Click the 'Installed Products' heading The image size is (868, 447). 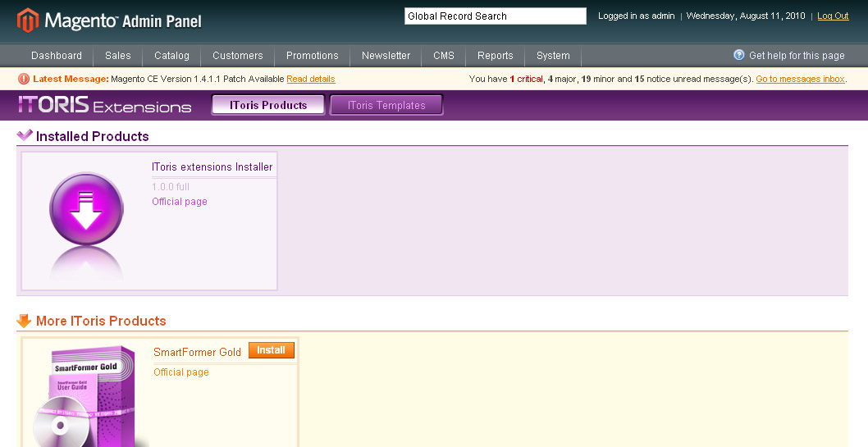(x=93, y=136)
